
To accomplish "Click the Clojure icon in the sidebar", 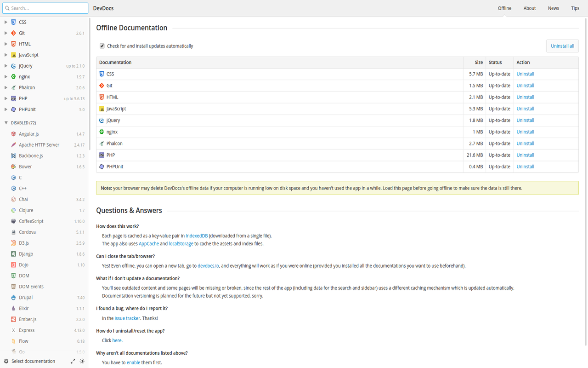I will coord(13,210).
